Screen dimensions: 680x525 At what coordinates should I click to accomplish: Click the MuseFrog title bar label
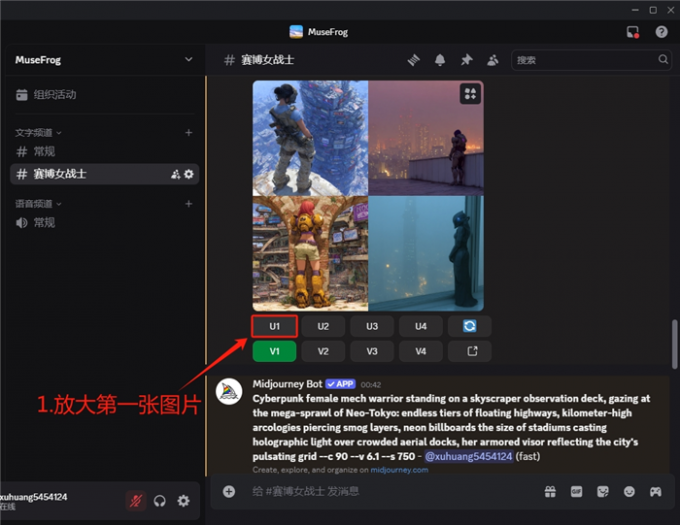(x=328, y=32)
